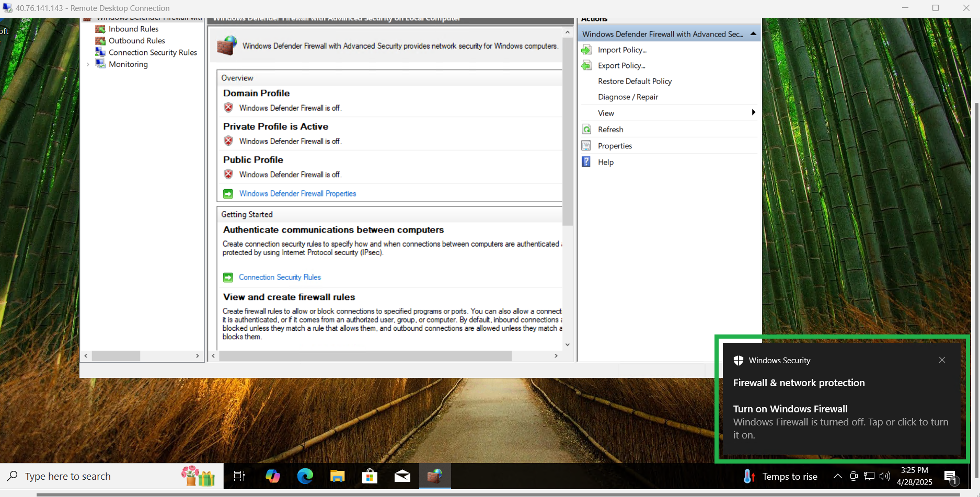The height and width of the screenshot is (497, 980).
Task: Click center pane horizontal scrollbar left arrow
Action: click(x=213, y=356)
